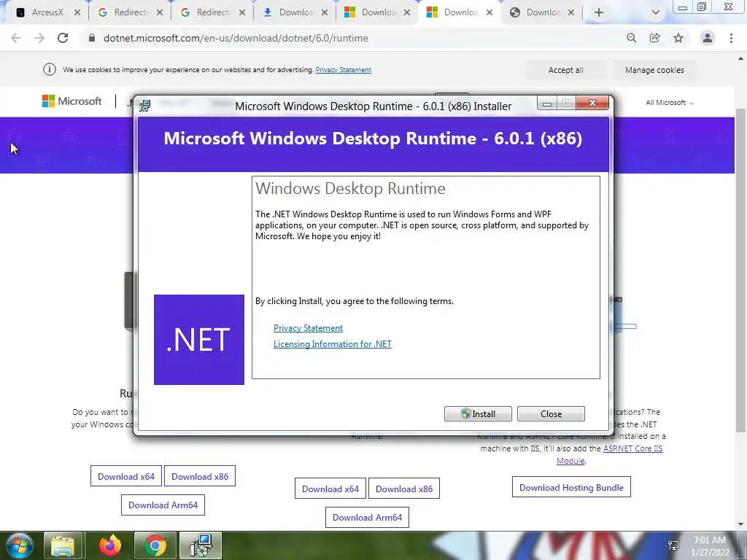Click the browser forward arrow

click(39, 38)
